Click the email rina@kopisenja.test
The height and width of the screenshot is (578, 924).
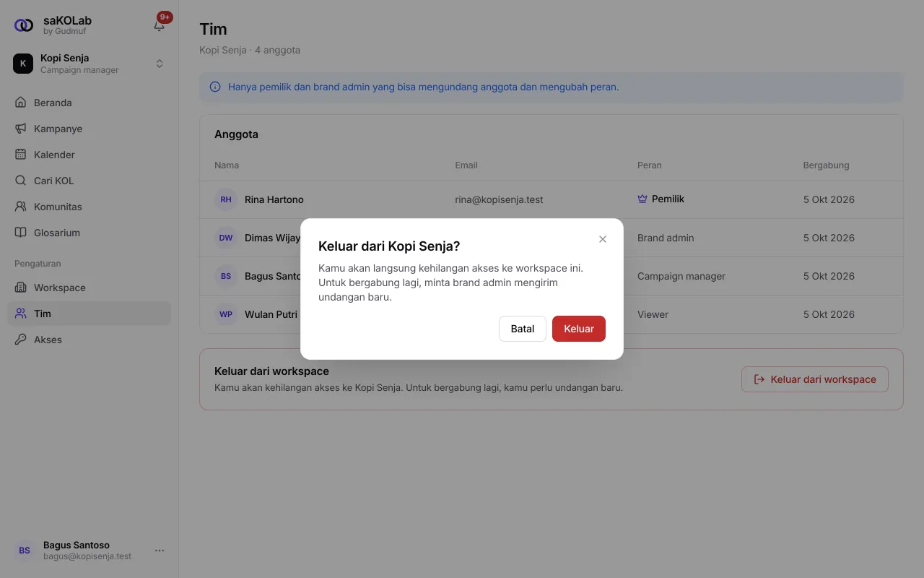(x=499, y=199)
